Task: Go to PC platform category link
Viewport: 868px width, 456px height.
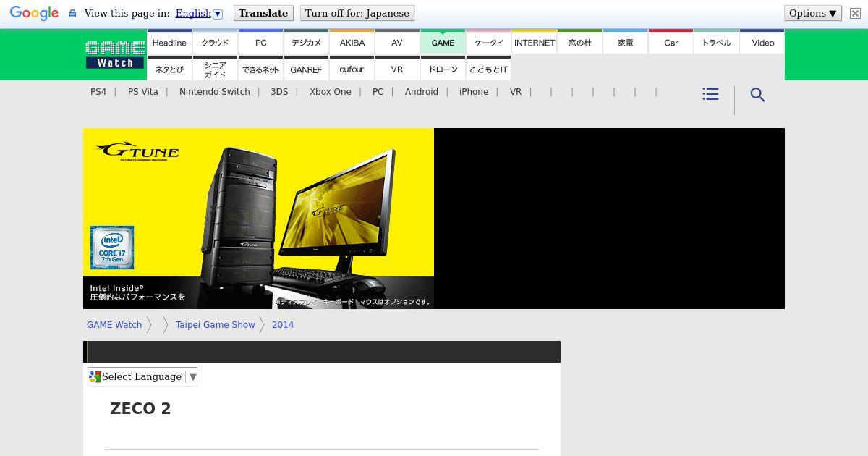Action: [x=378, y=91]
